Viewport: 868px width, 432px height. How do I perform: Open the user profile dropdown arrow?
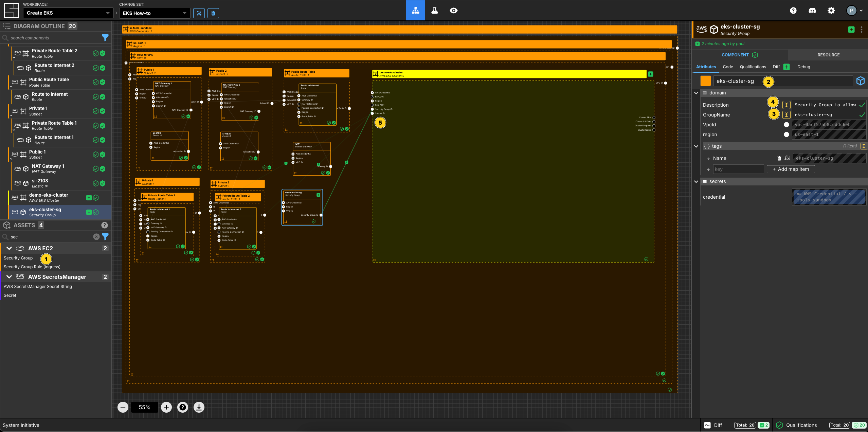coord(861,11)
